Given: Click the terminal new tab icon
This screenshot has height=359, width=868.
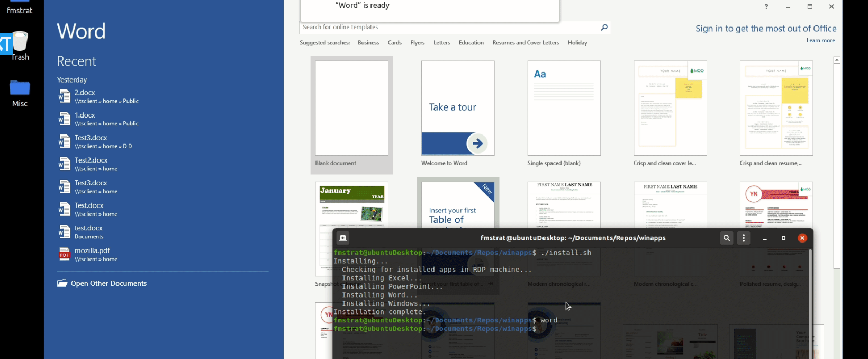Looking at the screenshot, I should pos(343,238).
